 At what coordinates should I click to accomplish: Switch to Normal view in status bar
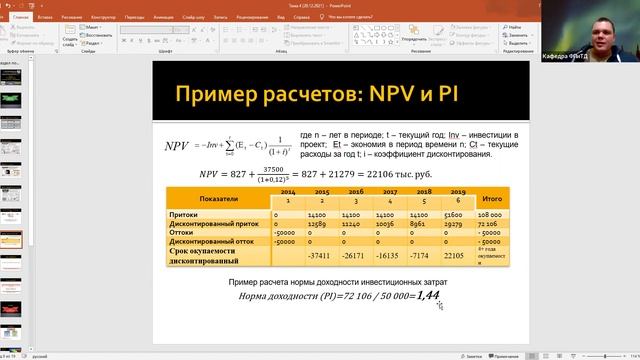(531, 356)
